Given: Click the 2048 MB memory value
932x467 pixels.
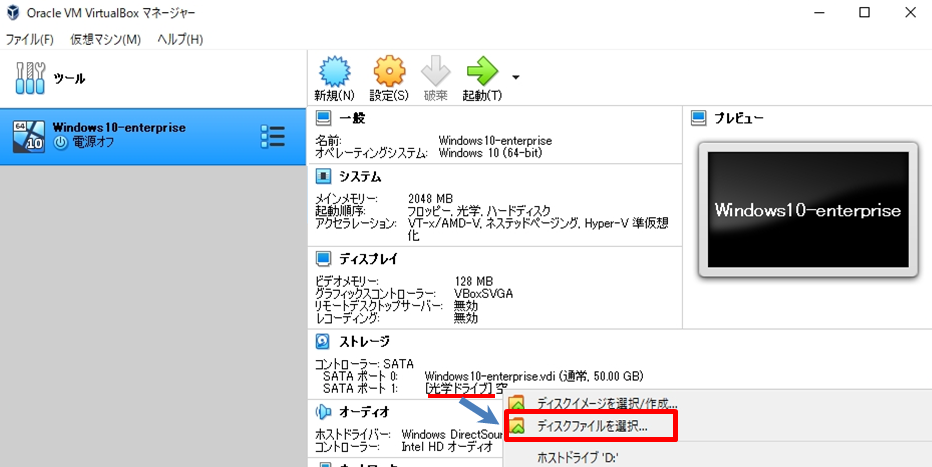Looking at the screenshot, I should [x=430, y=198].
